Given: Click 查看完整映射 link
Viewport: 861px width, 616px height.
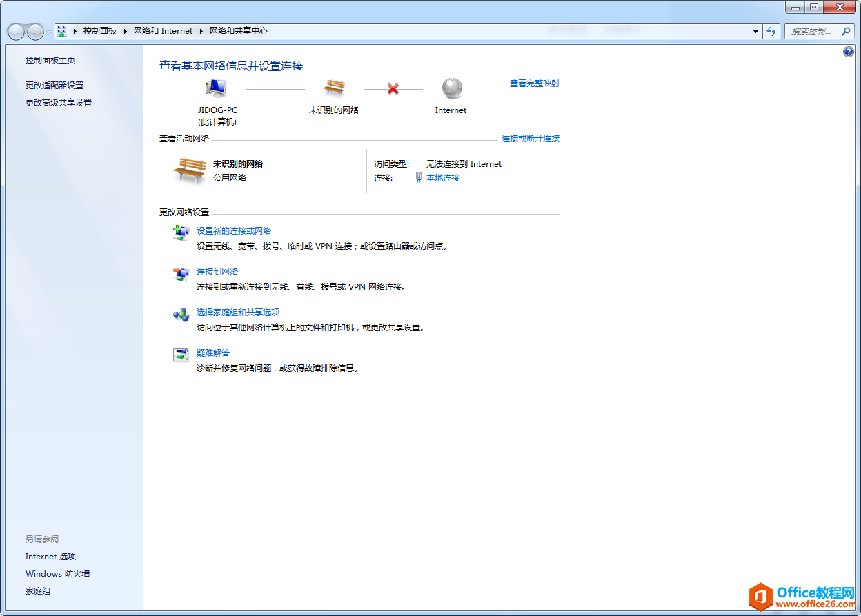Looking at the screenshot, I should pyautogui.click(x=535, y=83).
